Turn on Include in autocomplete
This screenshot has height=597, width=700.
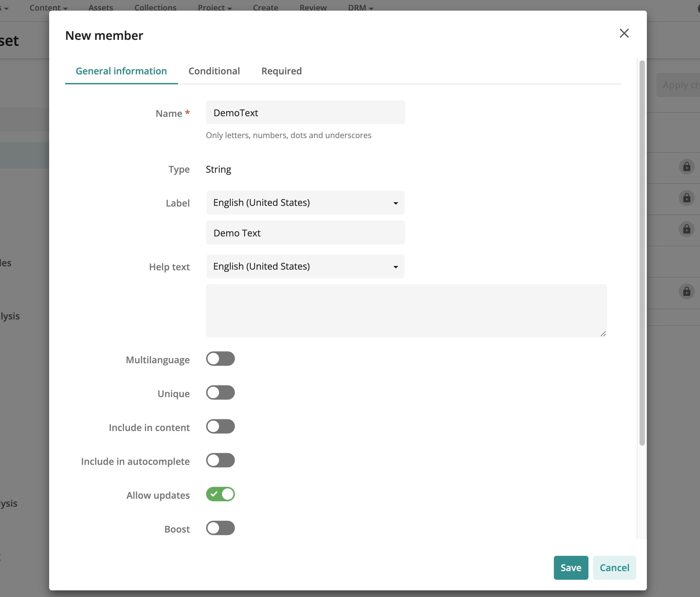[220, 460]
